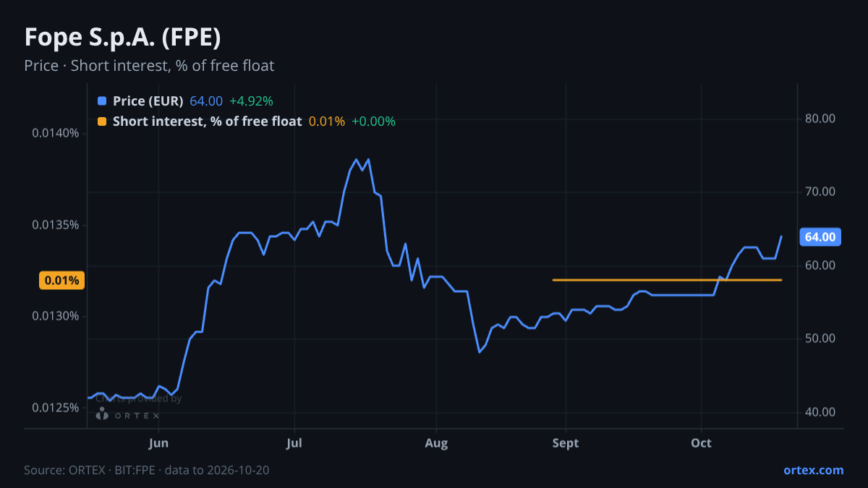Click the 70.00 right axis label
The height and width of the screenshot is (488, 868).
tap(820, 192)
